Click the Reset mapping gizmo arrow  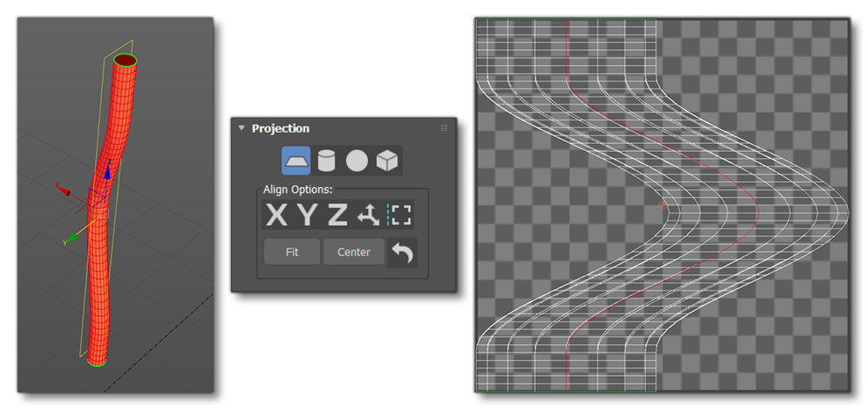click(x=402, y=253)
